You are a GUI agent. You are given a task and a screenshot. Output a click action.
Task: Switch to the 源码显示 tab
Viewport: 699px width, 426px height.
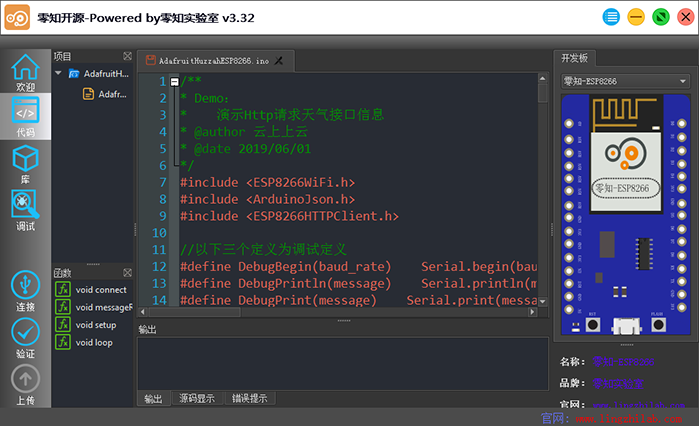coord(197,398)
